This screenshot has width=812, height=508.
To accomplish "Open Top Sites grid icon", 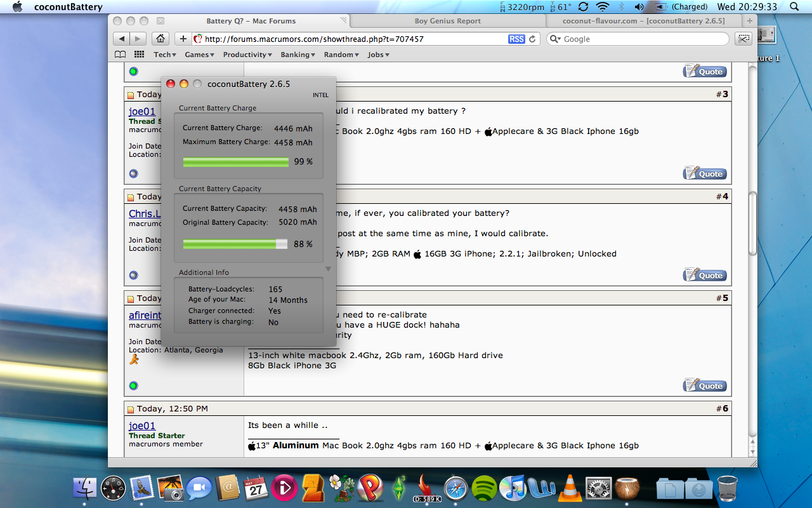I will tap(139, 55).
